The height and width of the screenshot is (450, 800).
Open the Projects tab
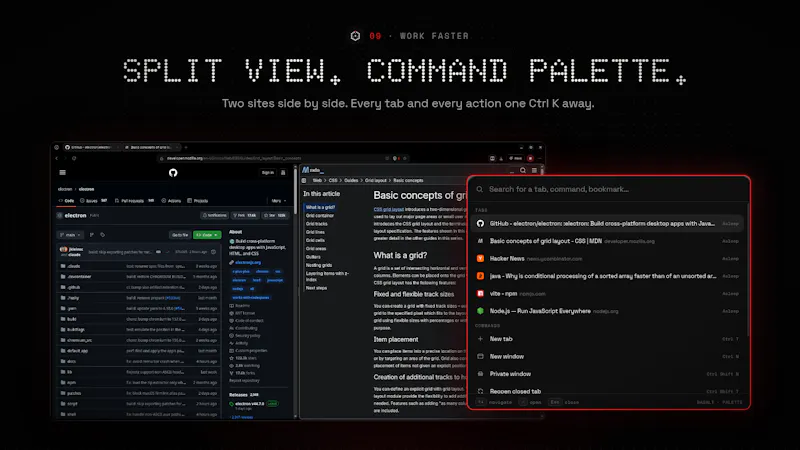coord(198,201)
